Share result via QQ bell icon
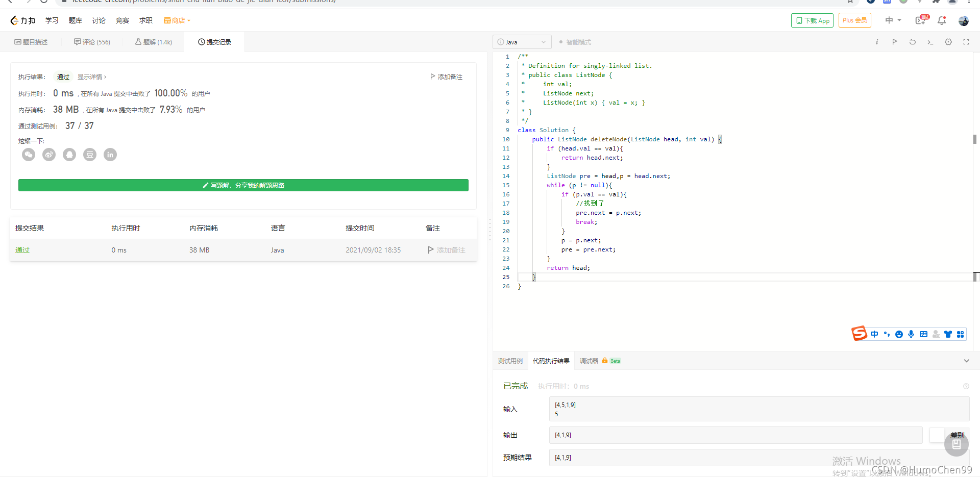Viewport: 980px width, 479px height. point(69,155)
